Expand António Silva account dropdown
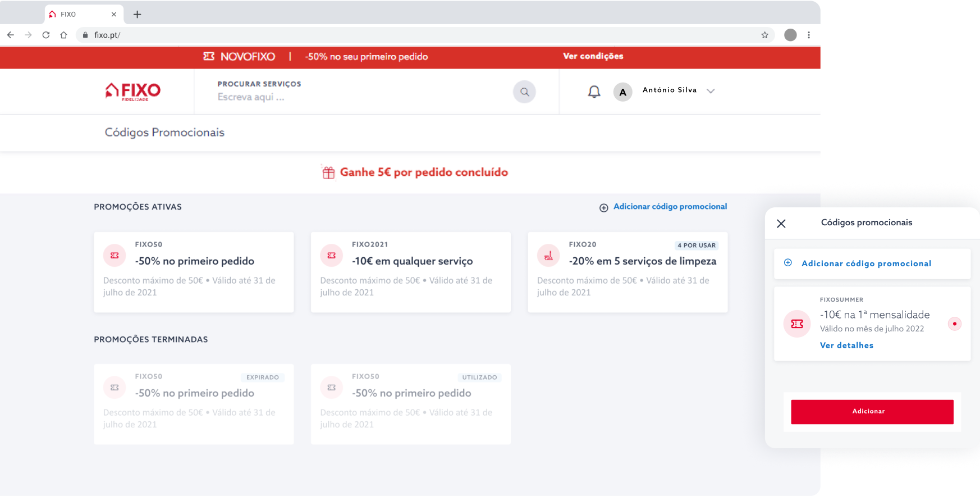The height and width of the screenshot is (496, 980). pos(711,91)
